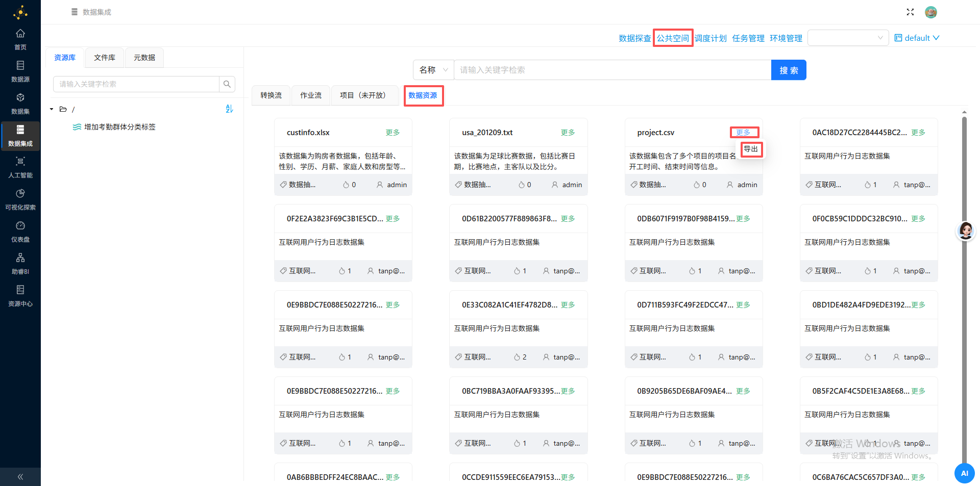Screen dimensions: 980x486
Task: Select 导出 from the project.csv menu
Action: point(751,149)
